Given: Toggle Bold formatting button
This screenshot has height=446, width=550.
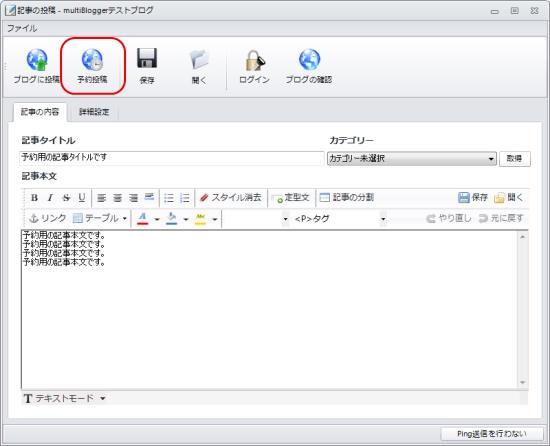Looking at the screenshot, I should point(34,198).
